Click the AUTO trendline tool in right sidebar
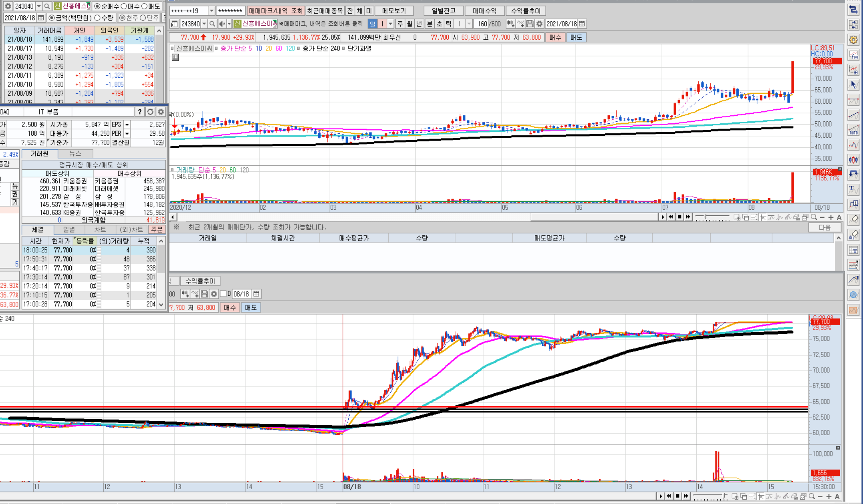This screenshot has width=863, height=504. 853,130
